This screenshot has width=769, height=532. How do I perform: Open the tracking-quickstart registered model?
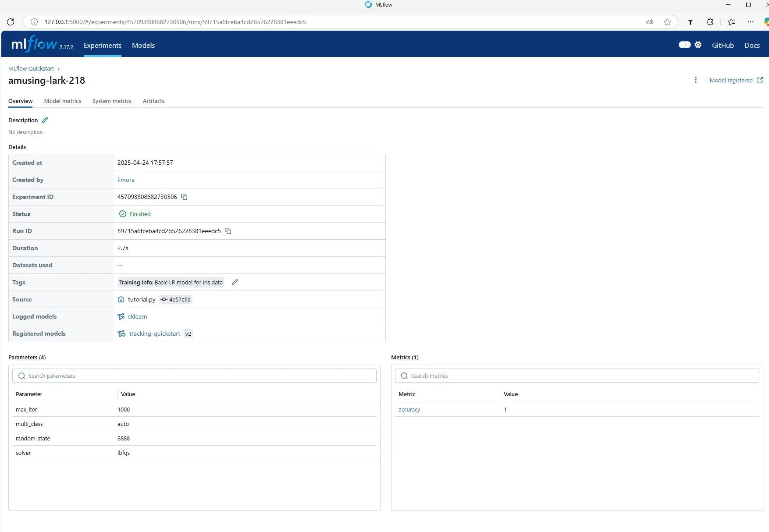tap(154, 333)
